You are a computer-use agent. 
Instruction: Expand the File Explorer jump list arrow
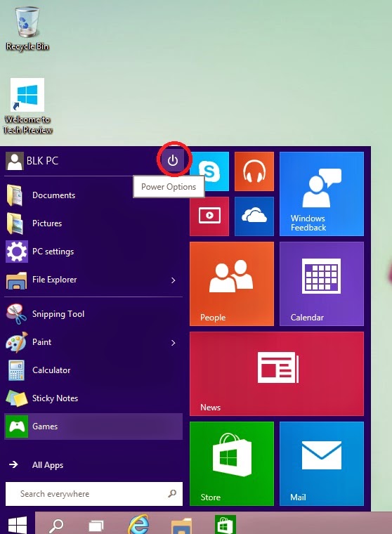pos(173,280)
